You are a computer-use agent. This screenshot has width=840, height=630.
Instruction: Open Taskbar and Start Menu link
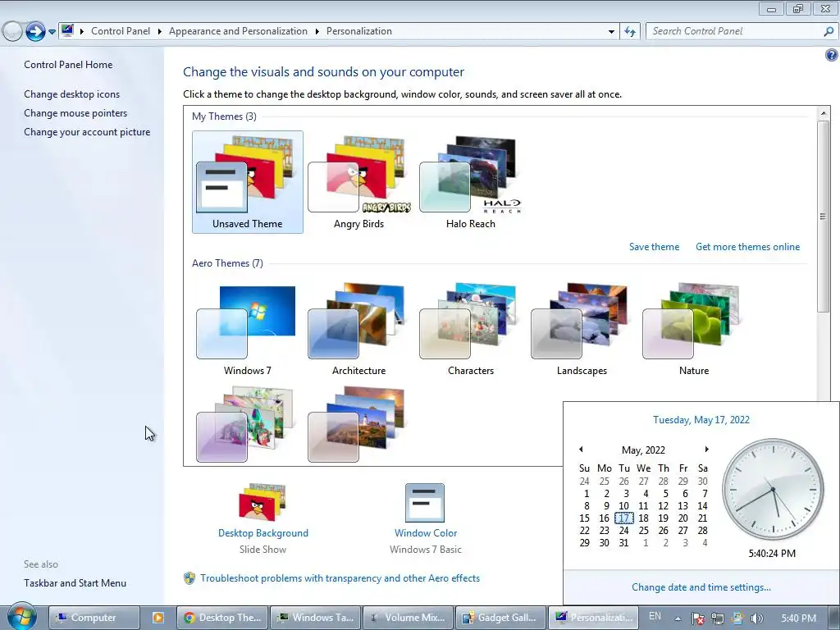[75, 583]
